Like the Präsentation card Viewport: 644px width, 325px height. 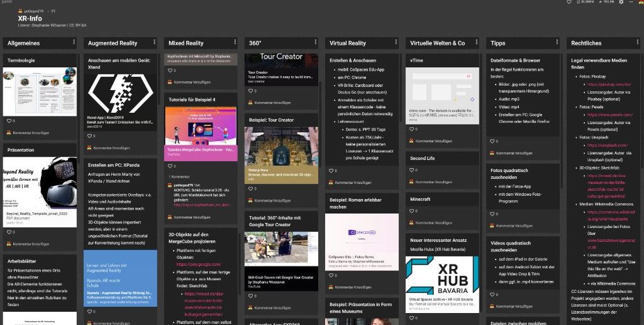click(x=9, y=232)
